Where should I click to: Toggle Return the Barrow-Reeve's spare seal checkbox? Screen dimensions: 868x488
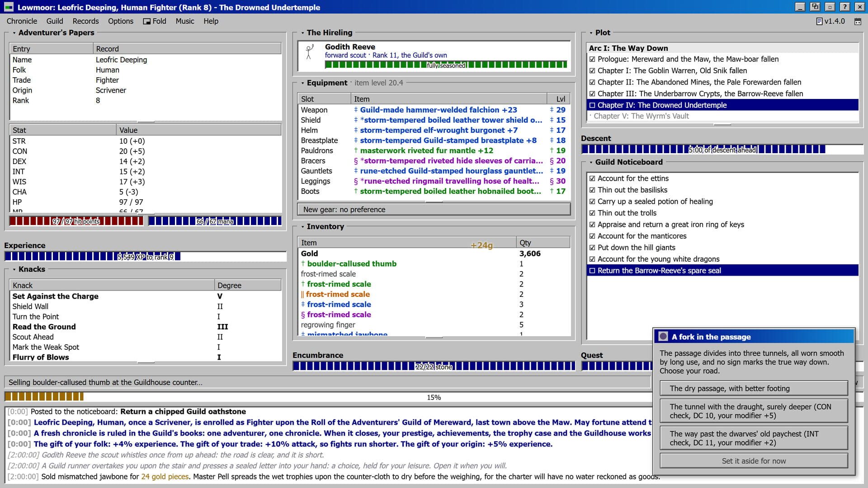pos(592,271)
